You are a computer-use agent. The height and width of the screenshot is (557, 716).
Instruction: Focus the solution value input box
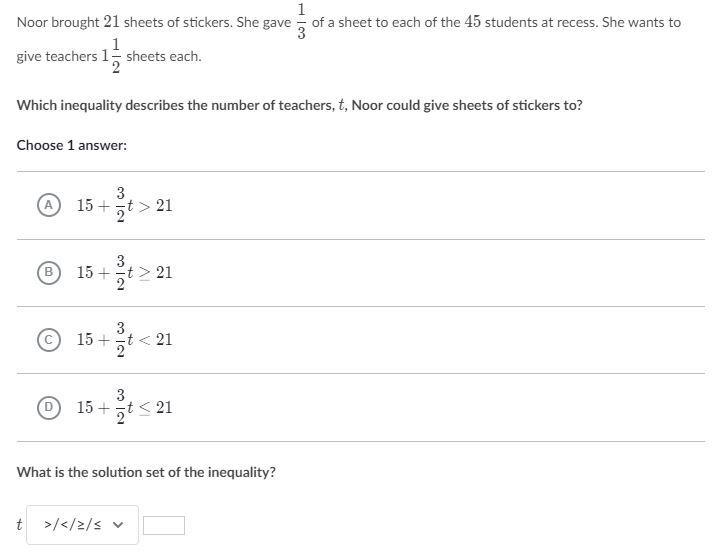[164, 525]
